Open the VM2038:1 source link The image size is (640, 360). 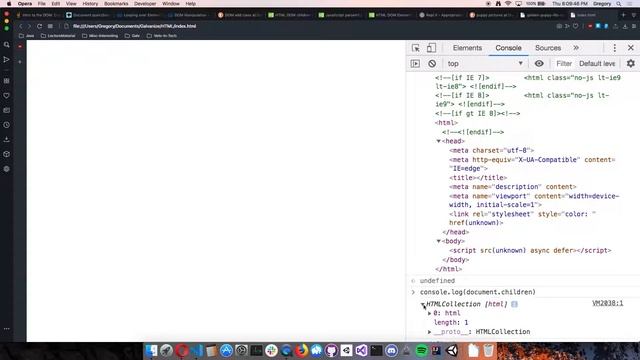point(607,303)
